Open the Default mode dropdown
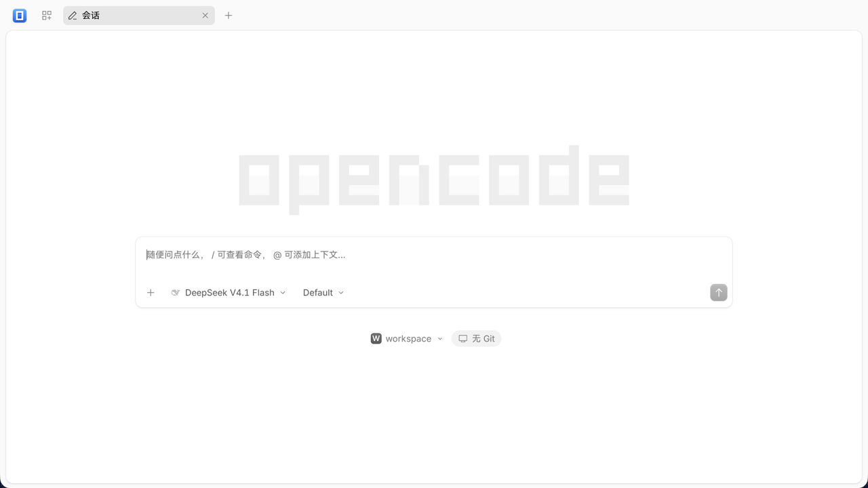Screen dimensions: 868x488 coord(323,293)
